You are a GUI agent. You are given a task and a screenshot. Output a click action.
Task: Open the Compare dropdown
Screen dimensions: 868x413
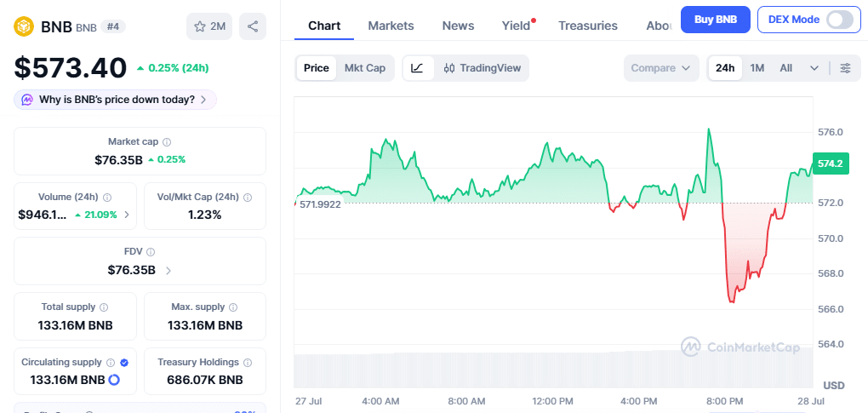click(x=661, y=68)
